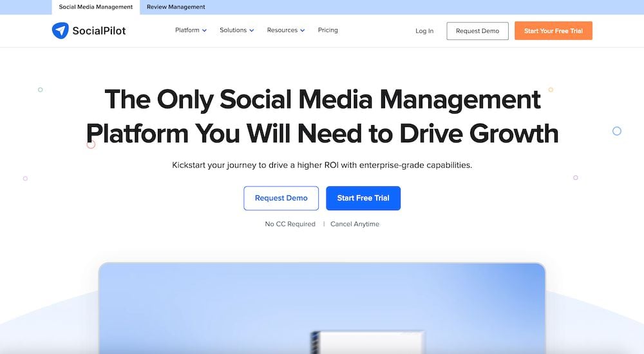Click the SocialPilot paper plane logo icon
The height and width of the screenshot is (354, 644).
click(x=60, y=30)
